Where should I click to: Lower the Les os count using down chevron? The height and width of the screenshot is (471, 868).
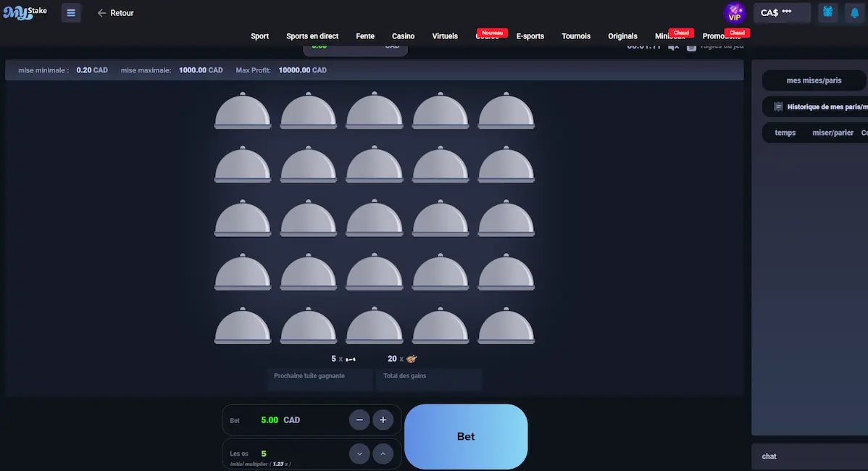[x=359, y=454]
